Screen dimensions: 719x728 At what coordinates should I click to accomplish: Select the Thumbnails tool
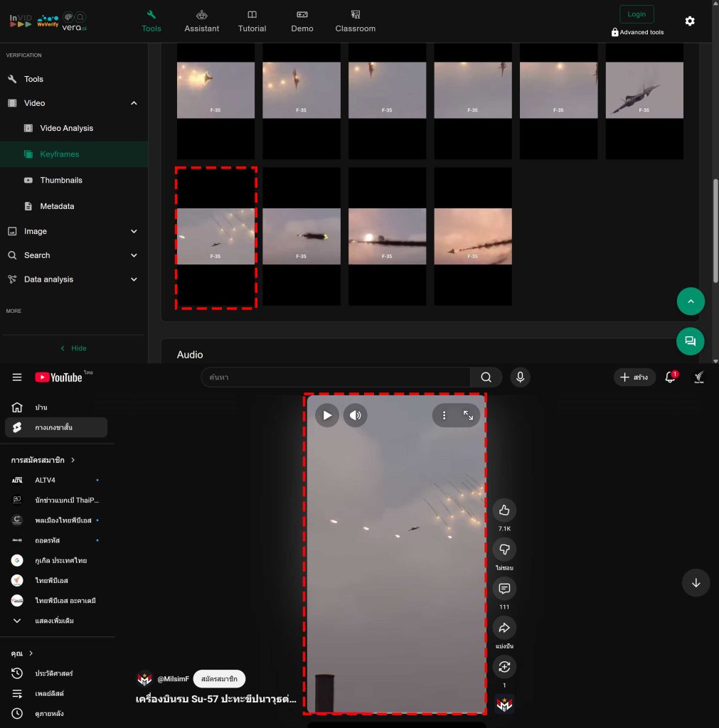(63, 180)
